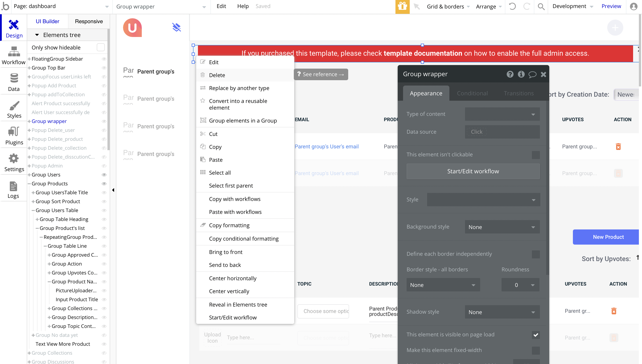Open the Shadow style dropdown

[502, 312]
